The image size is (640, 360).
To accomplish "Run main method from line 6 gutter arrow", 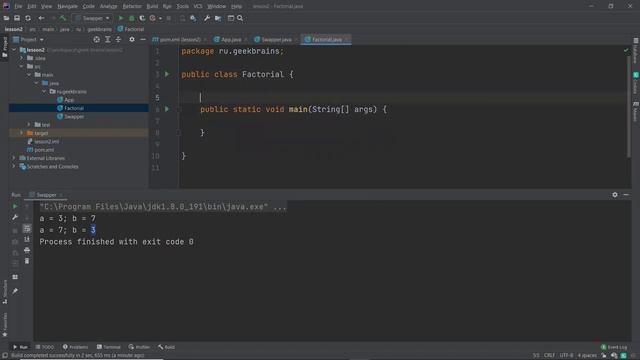I will 167,109.
